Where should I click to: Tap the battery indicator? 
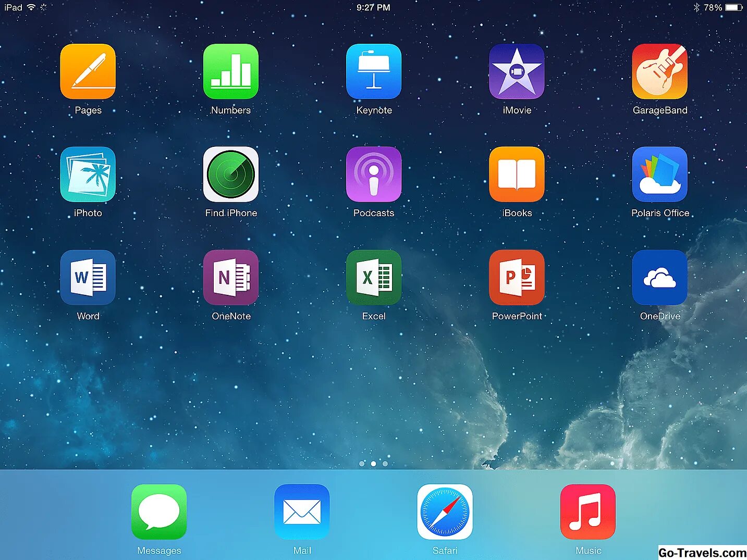click(734, 7)
